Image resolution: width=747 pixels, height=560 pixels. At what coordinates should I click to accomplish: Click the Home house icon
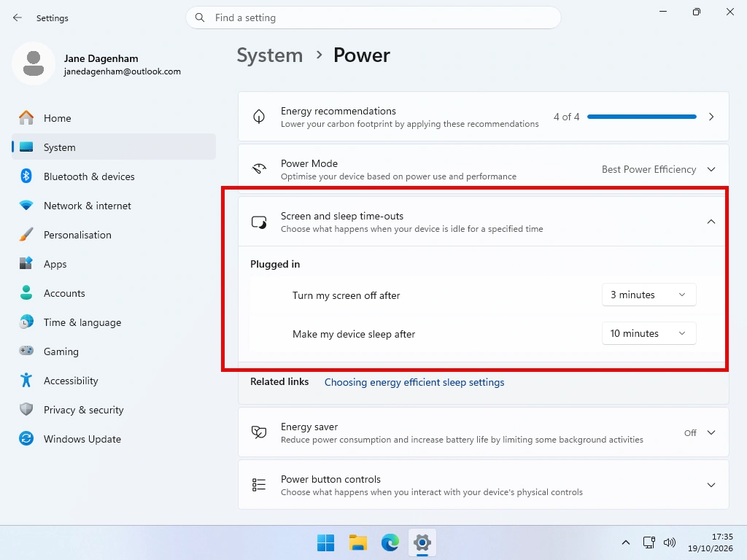tap(26, 117)
